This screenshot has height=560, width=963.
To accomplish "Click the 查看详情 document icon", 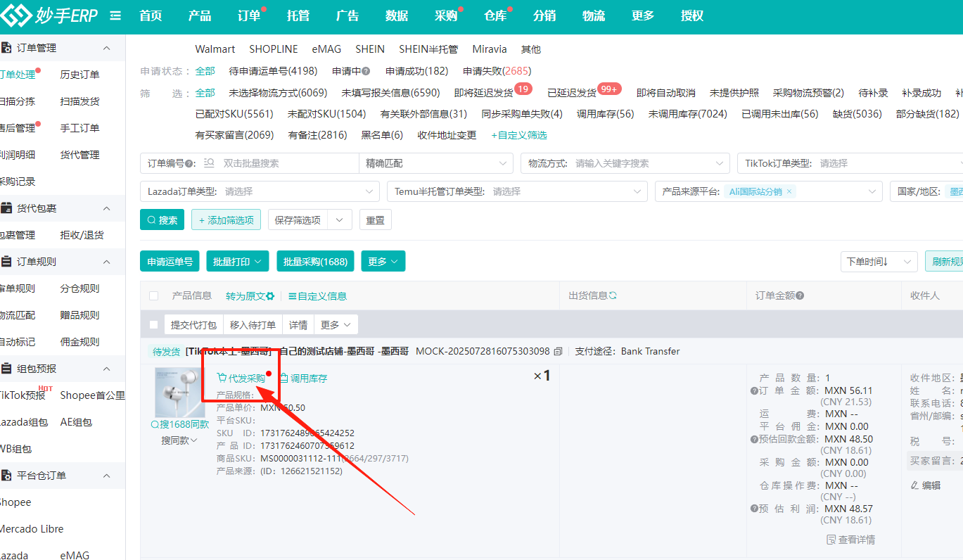I will [x=831, y=540].
